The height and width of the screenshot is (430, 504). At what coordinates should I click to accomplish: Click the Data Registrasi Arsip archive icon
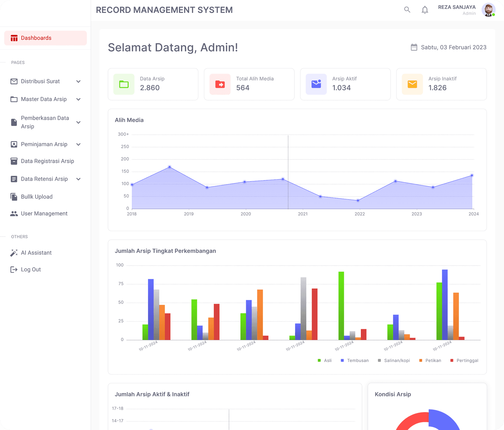(14, 161)
